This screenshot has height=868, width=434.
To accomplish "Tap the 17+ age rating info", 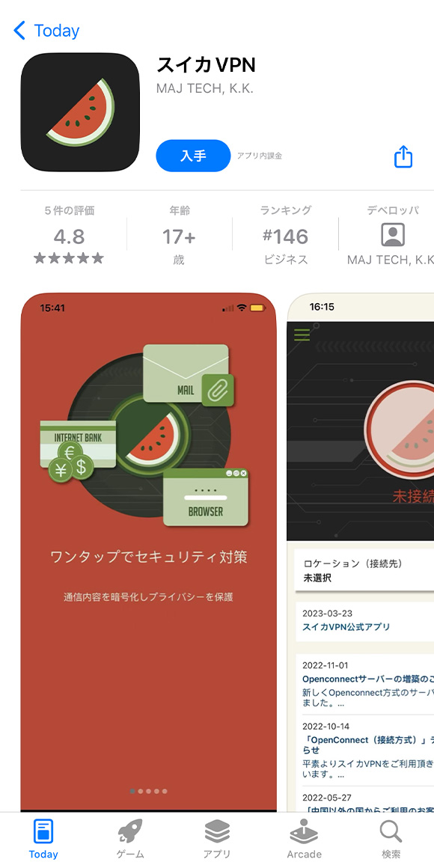I will click(x=179, y=235).
